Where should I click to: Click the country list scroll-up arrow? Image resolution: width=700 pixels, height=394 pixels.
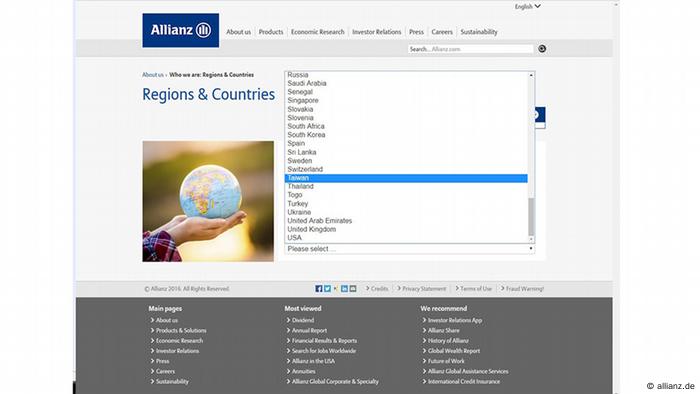pos(531,75)
